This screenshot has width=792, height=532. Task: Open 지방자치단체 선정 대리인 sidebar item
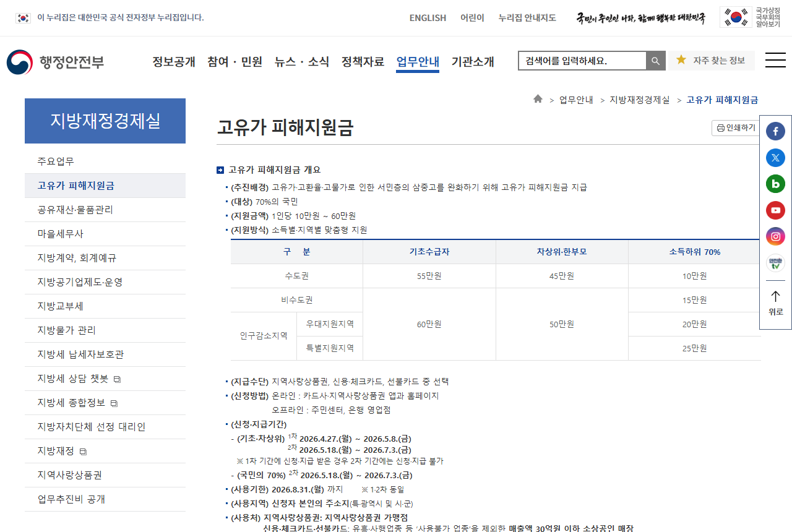pyautogui.click(x=105, y=427)
